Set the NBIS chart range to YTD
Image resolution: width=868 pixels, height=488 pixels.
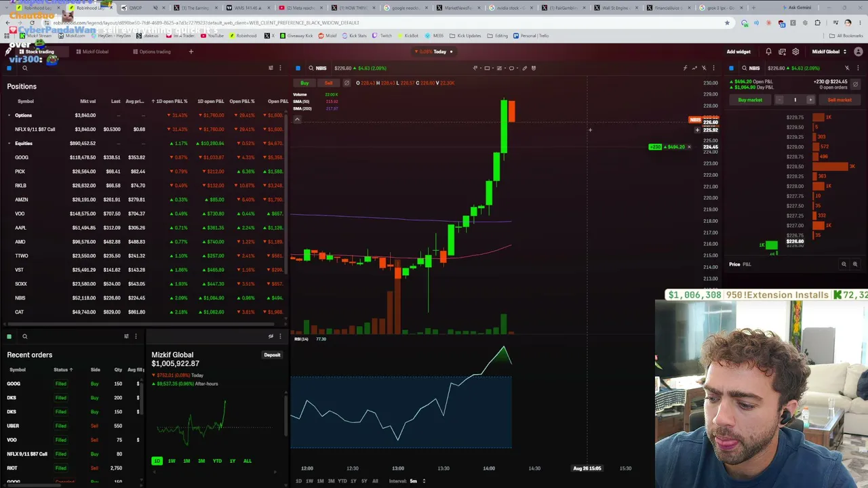pyautogui.click(x=342, y=481)
